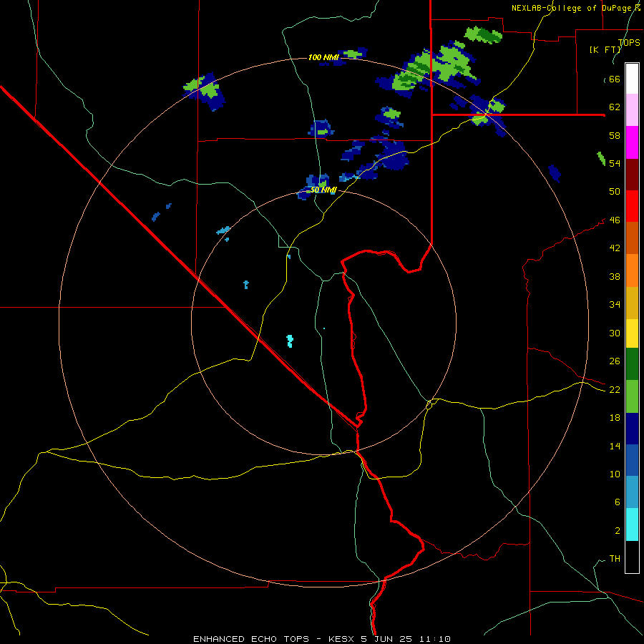This screenshot has height=644, width=644.
Task: Click the NEXLAB-College of DuPage credit text
Action: tap(576, 8)
